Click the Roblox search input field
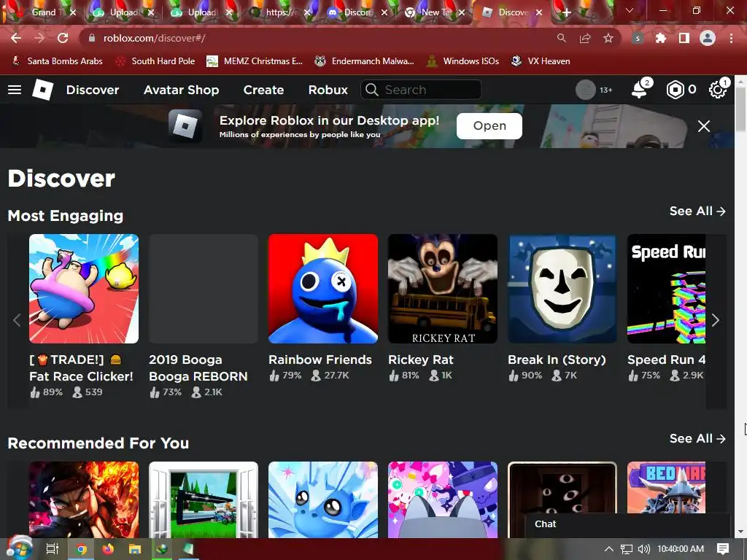 pos(421,90)
